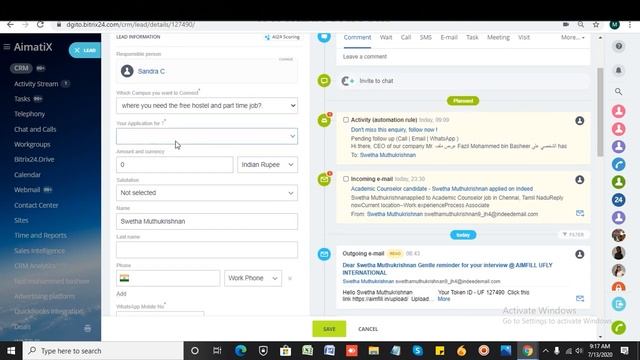Viewport: 640px width, 360px height.
Task: Switch to the Comment tab
Action: pos(357,37)
